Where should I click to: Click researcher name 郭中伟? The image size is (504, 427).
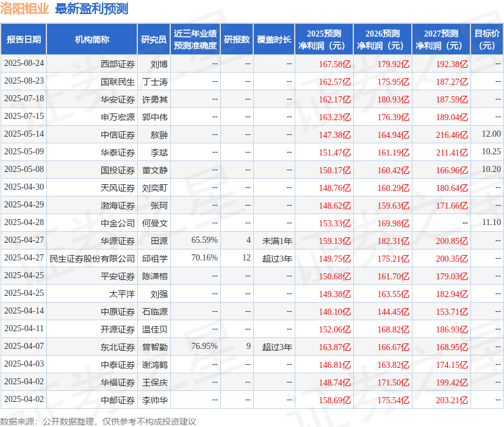point(155,117)
